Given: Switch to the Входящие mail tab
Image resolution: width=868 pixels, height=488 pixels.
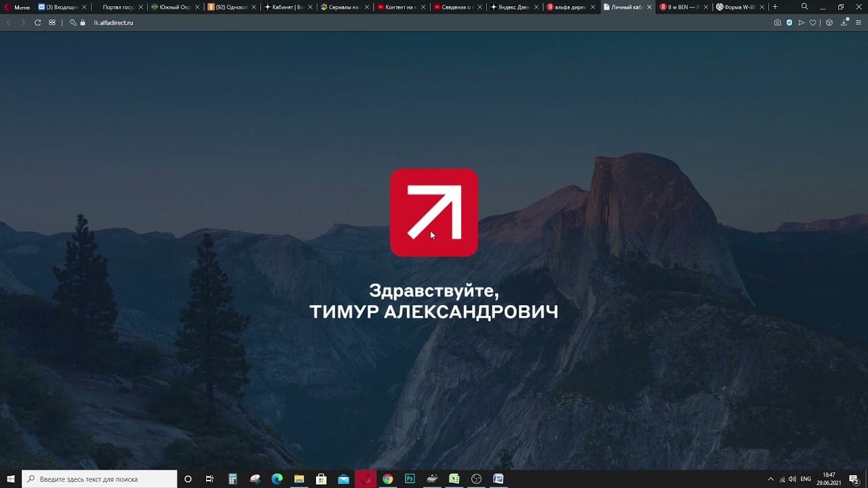Looking at the screenshot, I should (62, 7).
